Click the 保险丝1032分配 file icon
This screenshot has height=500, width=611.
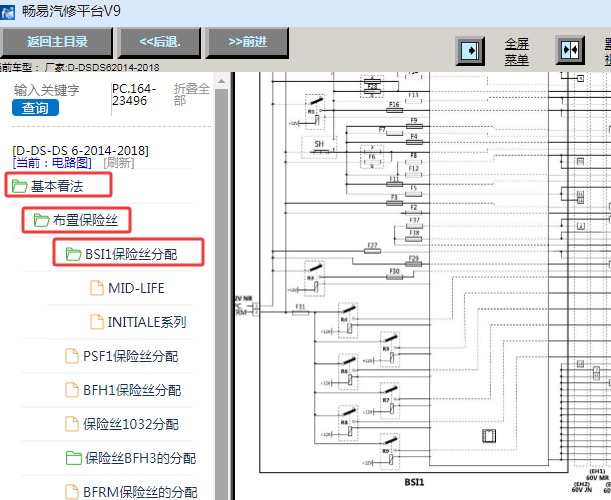point(72,424)
